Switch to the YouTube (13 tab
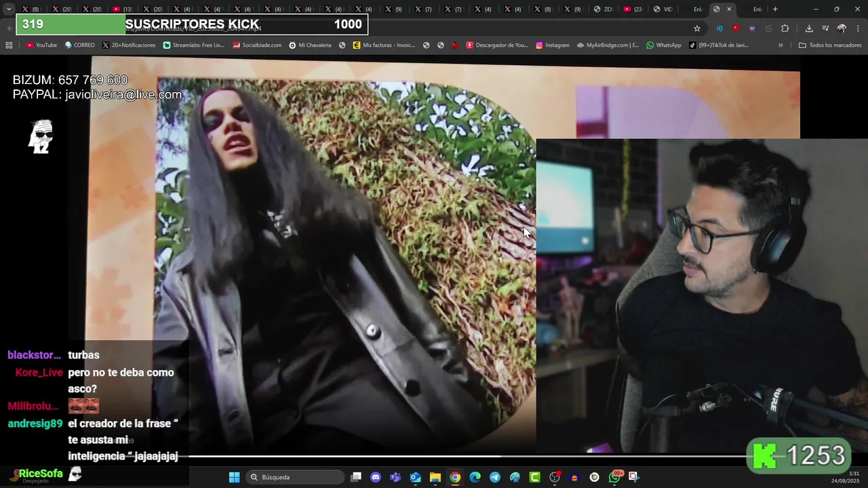This screenshot has height=488, width=868. [122, 9]
